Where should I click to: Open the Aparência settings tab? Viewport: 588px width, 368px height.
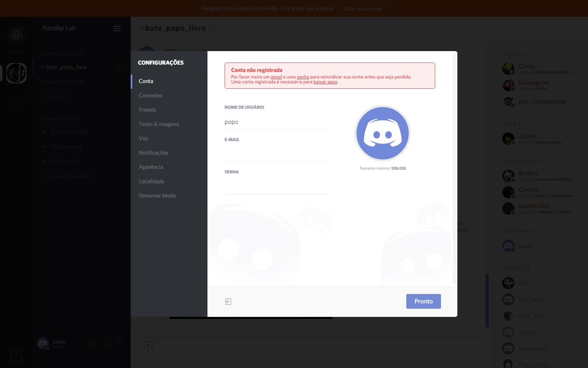(x=169, y=167)
